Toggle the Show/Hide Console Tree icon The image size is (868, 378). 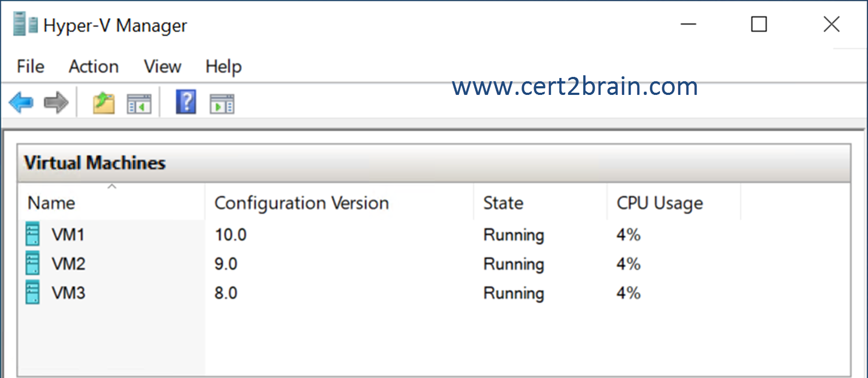[139, 103]
